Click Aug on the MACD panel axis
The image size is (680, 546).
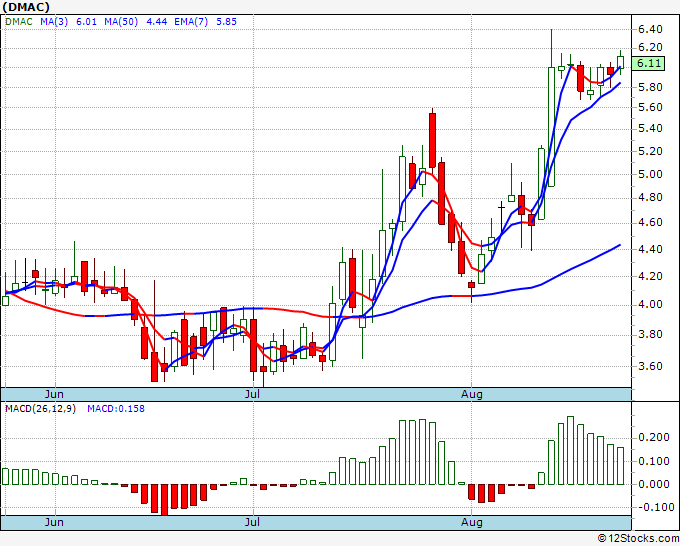coord(471,522)
